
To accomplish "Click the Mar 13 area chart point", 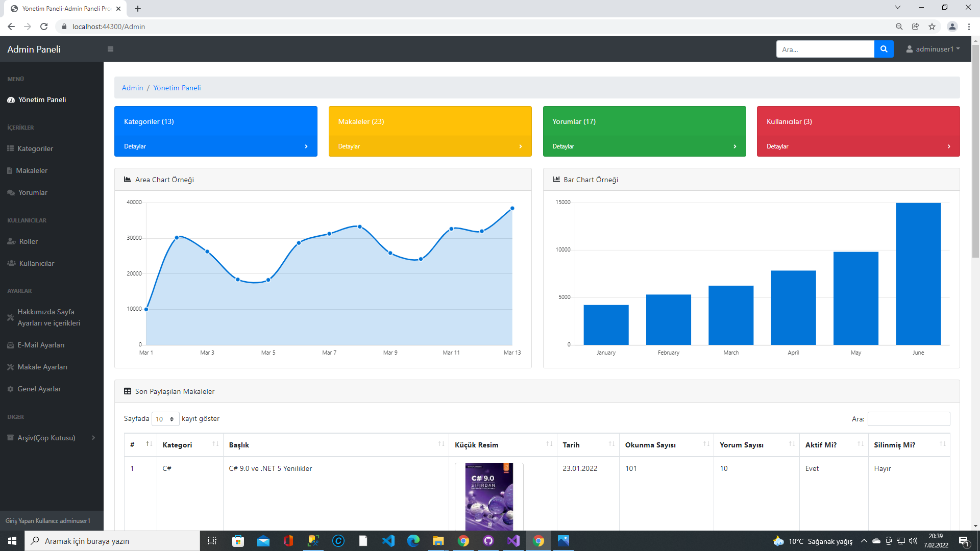I will [x=512, y=208].
